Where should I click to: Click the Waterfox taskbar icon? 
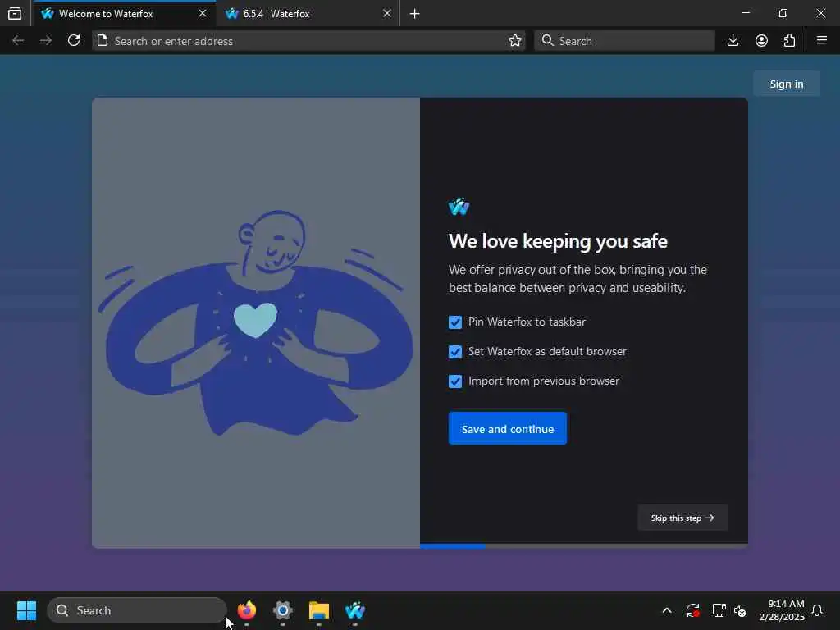pyautogui.click(x=354, y=610)
